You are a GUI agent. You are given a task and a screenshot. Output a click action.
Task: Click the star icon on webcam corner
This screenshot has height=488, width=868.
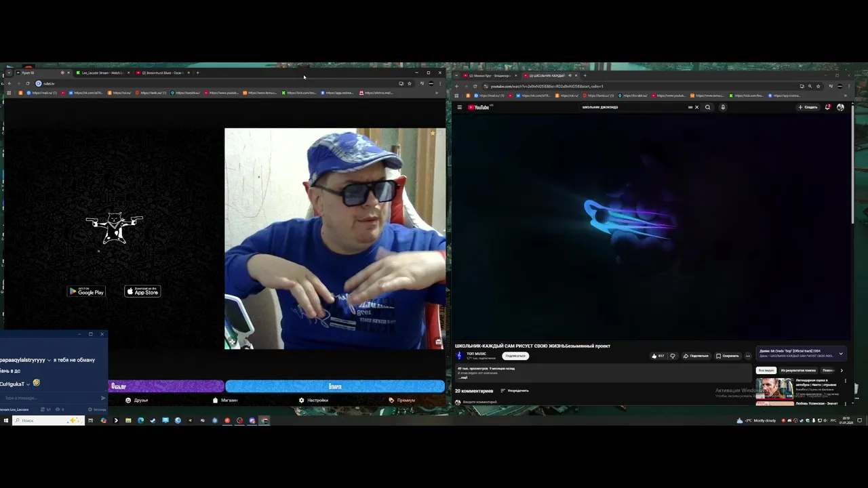point(433,134)
